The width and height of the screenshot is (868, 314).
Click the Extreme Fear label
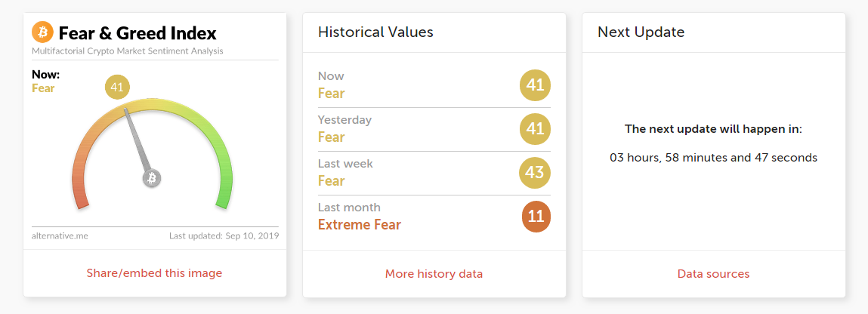coord(360,224)
